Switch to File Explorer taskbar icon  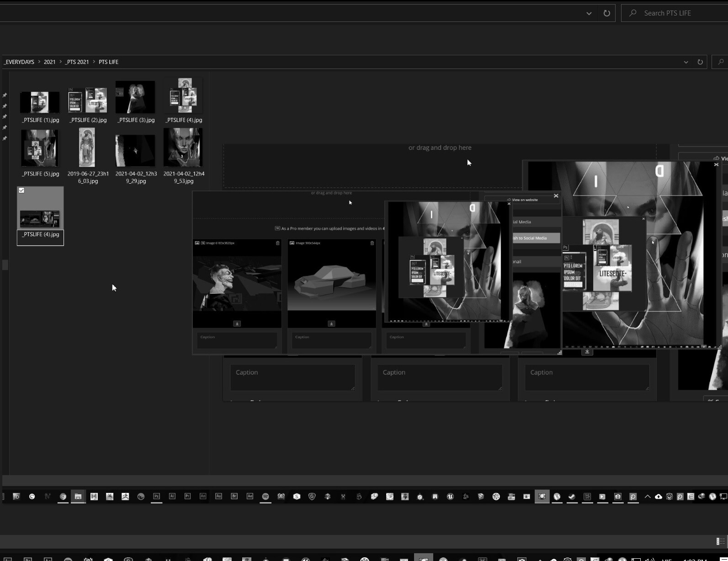click(x=78, y=496)
